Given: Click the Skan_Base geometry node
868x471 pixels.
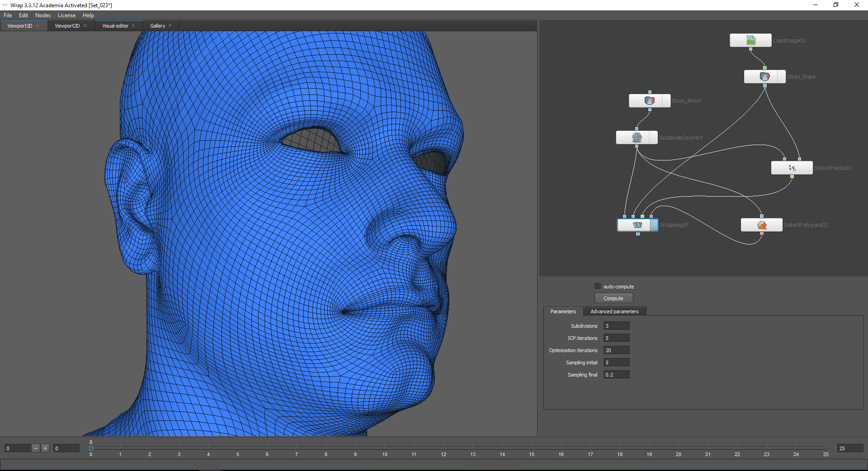Looking at the screenshot, I should pos(764,77).
